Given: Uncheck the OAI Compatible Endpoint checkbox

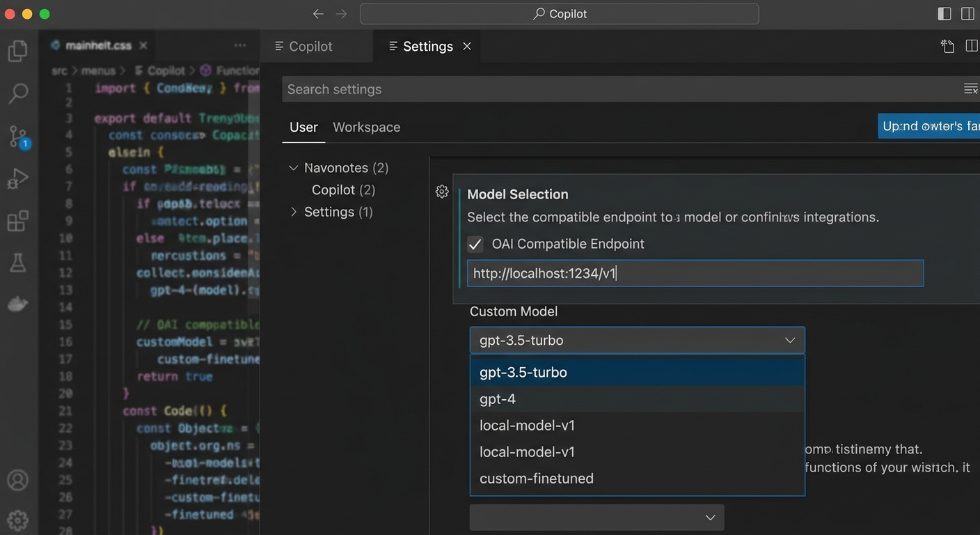Looking at the screenshot, I should coord(475,245).
